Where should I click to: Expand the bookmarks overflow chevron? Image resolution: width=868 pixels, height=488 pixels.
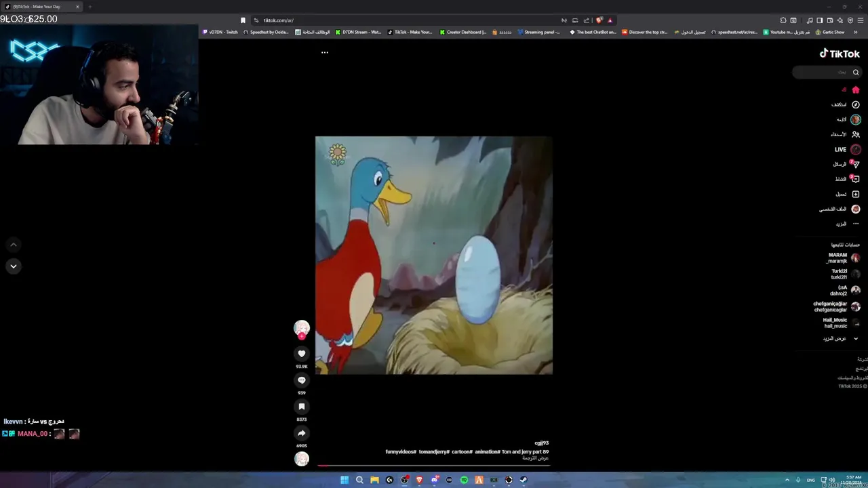(856, 32)
